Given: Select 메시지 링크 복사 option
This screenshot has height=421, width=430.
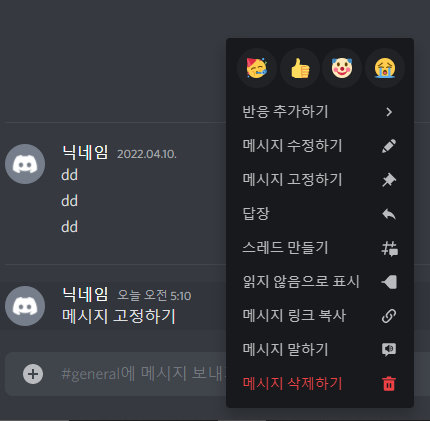Looking at the screenshot, I should tap(320, 316).
